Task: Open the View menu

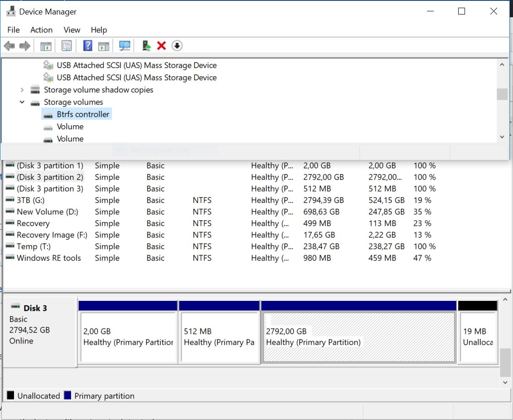Action: 72,30
